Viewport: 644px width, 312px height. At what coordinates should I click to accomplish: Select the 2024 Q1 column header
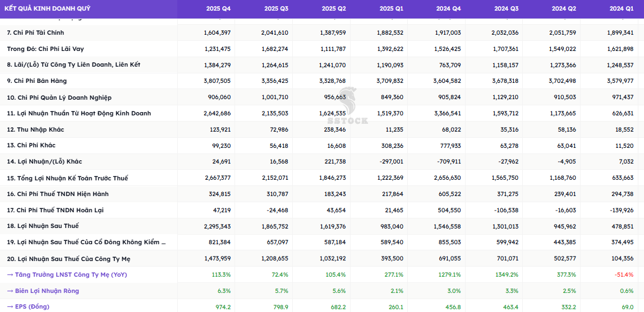(x=622, y=8)
